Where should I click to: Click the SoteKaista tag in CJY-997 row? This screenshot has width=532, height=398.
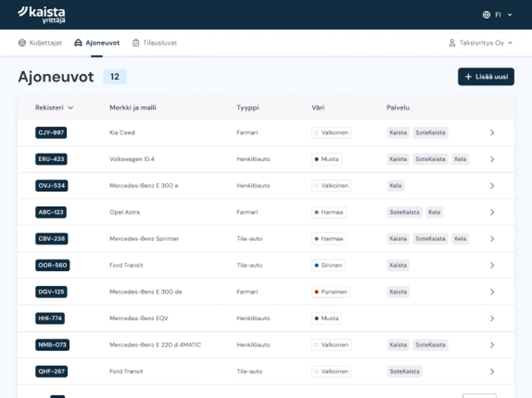pyautogui.click(x=431, y=133)
